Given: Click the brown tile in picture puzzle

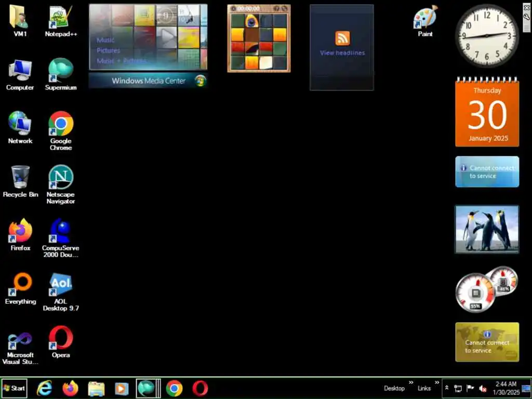Looking at the screenshot, I should 251,35.
